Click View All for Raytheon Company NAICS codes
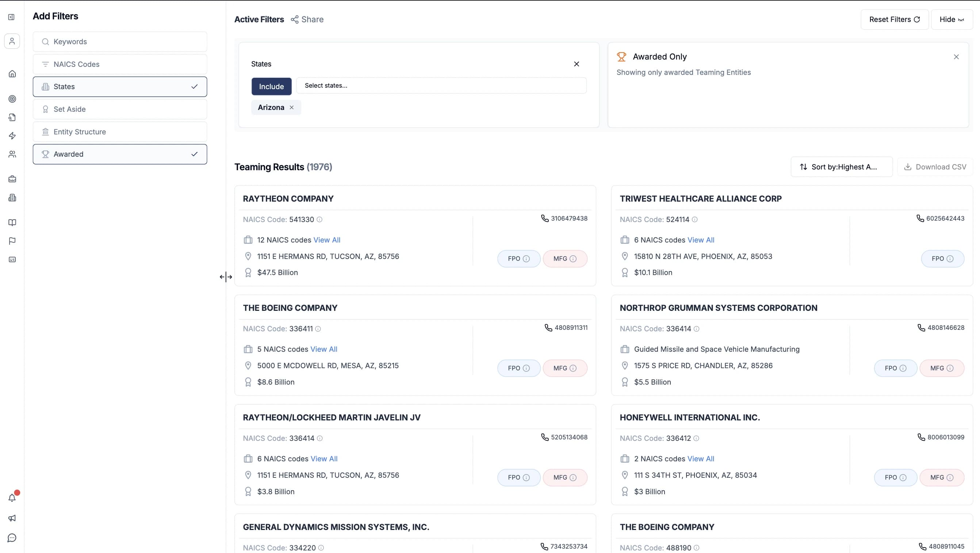Screen dimensions: 980x553 click(x=327, y=240)
